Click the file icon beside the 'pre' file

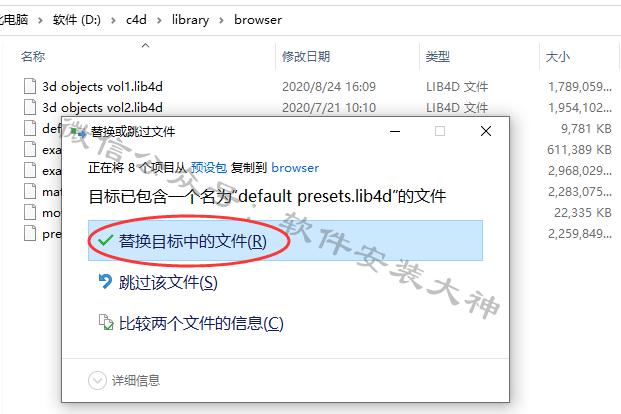[x=30, y=233]
